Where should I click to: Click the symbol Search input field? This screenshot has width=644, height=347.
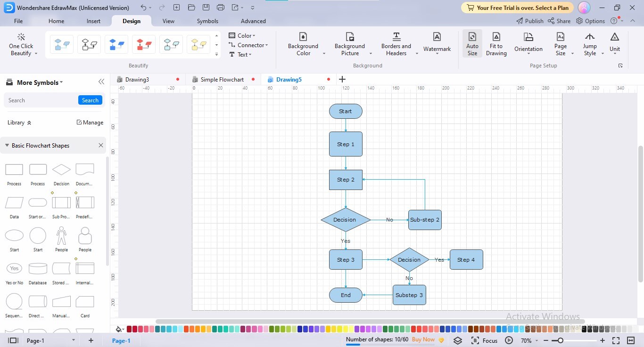pyautogui.click(x=41, y=100)
